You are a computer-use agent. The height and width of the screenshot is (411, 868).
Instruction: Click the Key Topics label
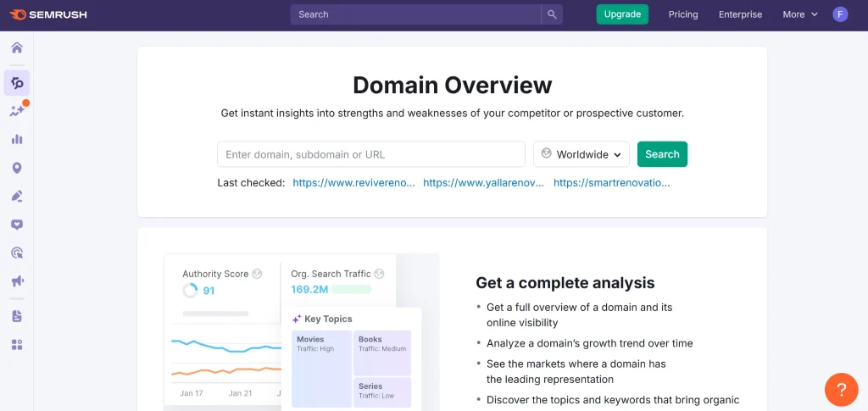[x=328, y=319]
